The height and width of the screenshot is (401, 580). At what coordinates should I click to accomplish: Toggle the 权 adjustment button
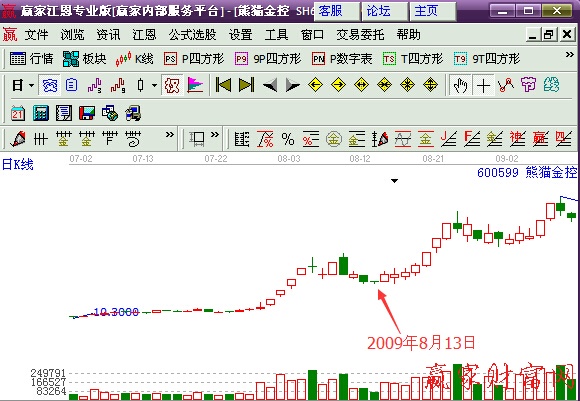click(172, 85)
